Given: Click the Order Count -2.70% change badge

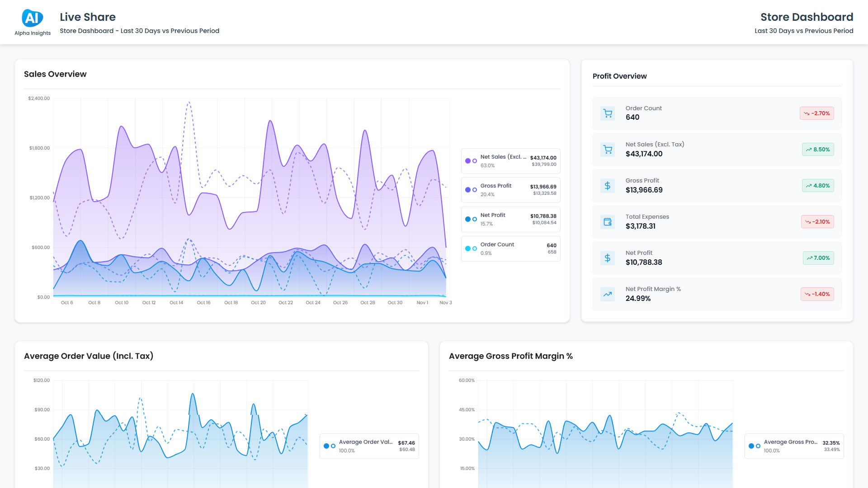Looking at the screenshot, I should 816,113.
